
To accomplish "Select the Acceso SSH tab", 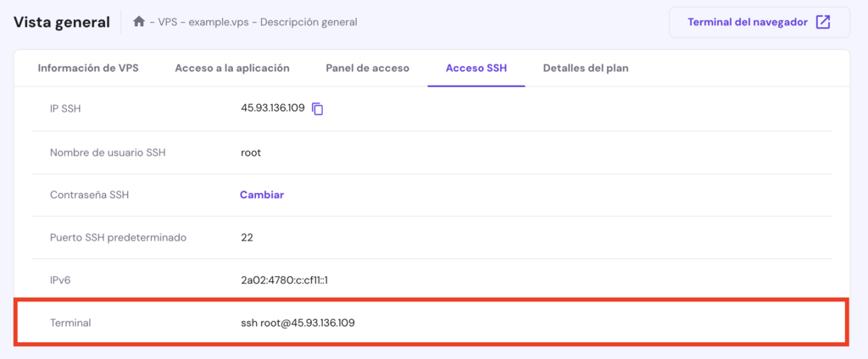I will pos(476,68).
